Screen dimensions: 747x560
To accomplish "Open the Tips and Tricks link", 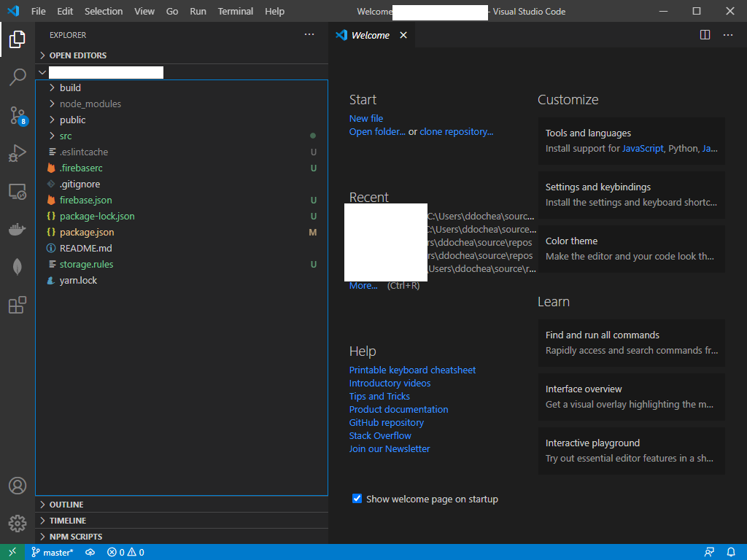I will pyautogui.click(x=379, y=396).
